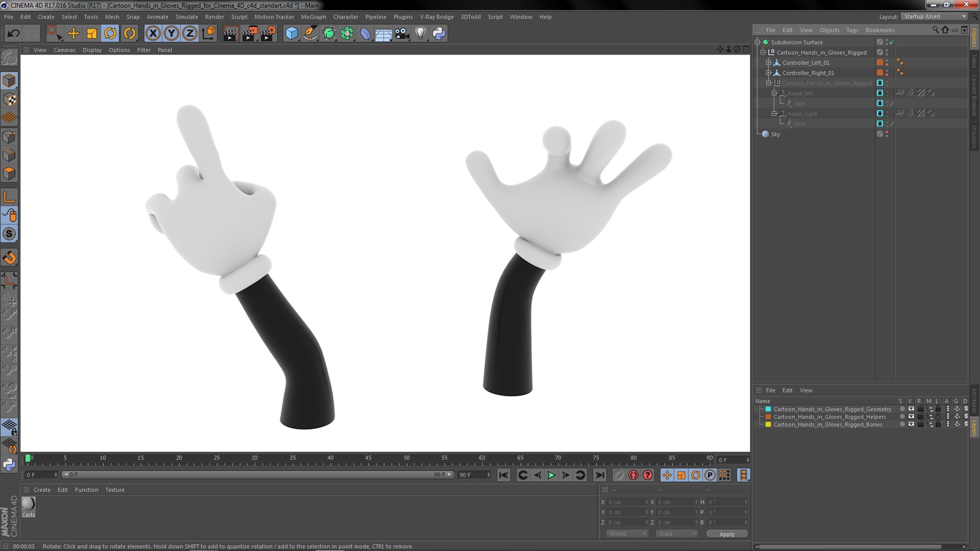Add a Subdivision Surface generator icon
This screenshot has width=980, height=551.
pyautogui.click(x=329, y=34)
